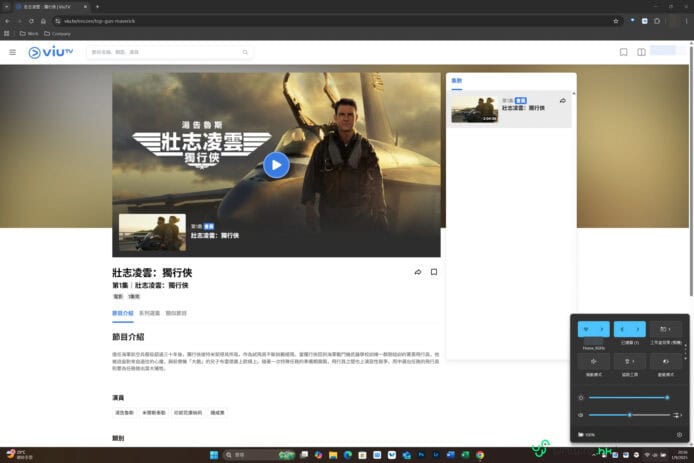Toggle the tile with the eye icon
Viewport: 694px width, 463px height.
coord(666,362)
